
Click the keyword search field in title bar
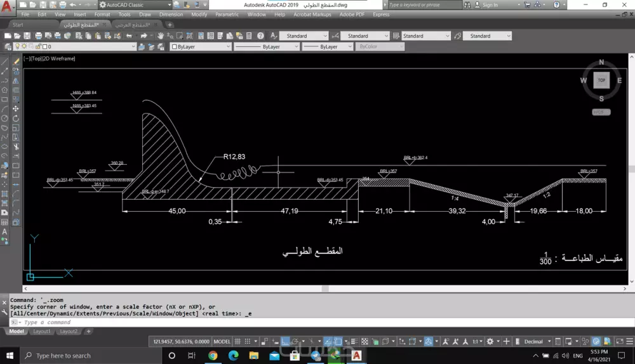click(424, 5)
